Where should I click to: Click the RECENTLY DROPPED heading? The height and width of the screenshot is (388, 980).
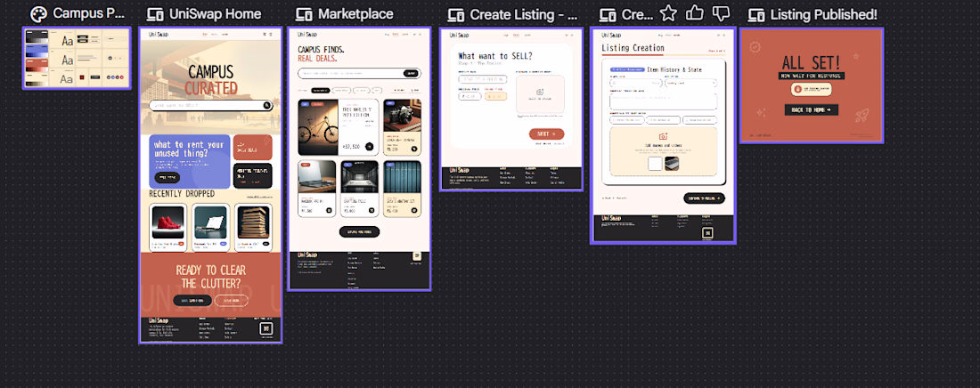click(x=181, y=194)
